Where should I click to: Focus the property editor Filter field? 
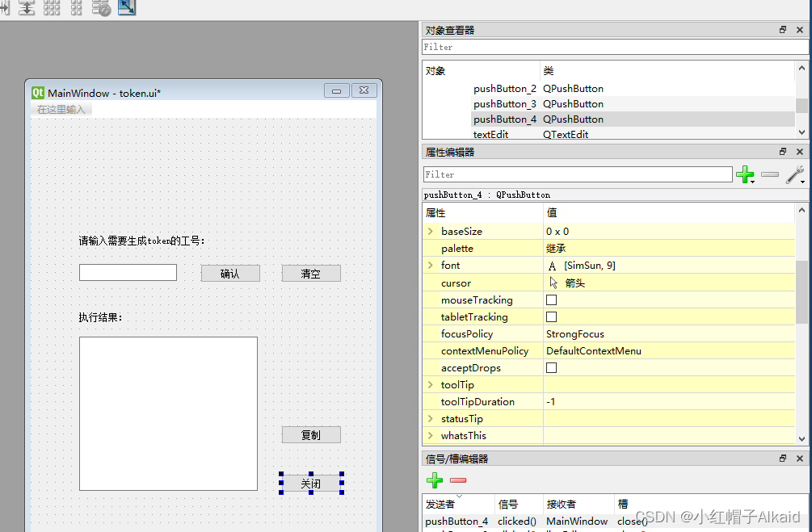click(578, 174)
